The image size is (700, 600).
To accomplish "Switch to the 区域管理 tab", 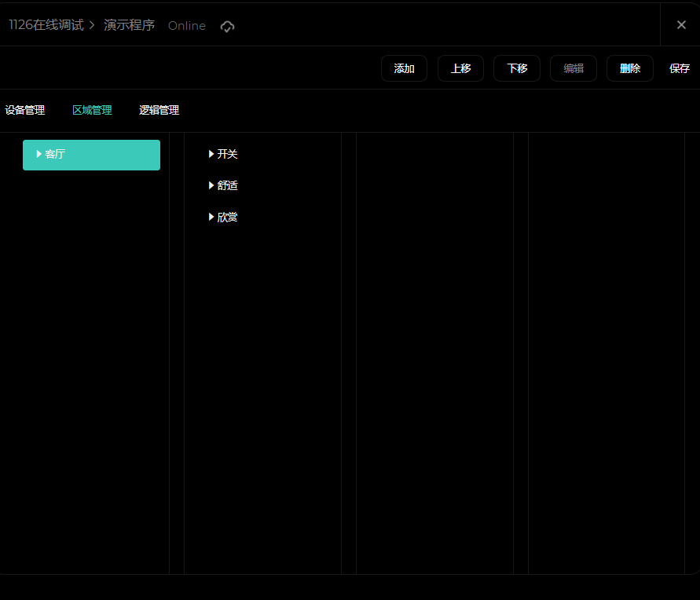I will click(92, 110).
